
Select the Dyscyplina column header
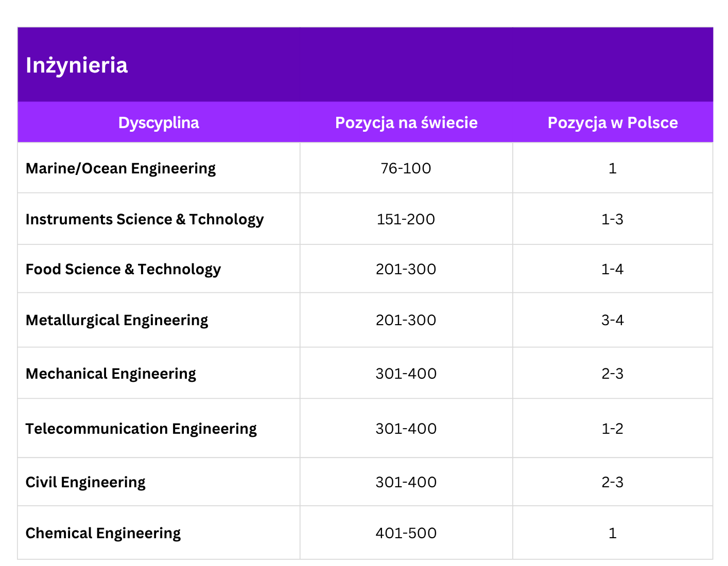[159, 122]
